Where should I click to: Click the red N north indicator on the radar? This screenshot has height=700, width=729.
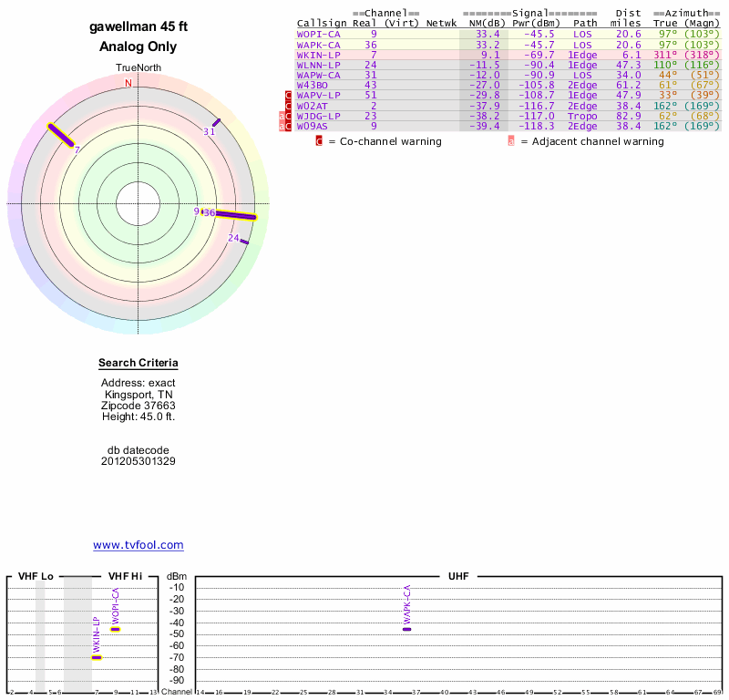(128, 83)
